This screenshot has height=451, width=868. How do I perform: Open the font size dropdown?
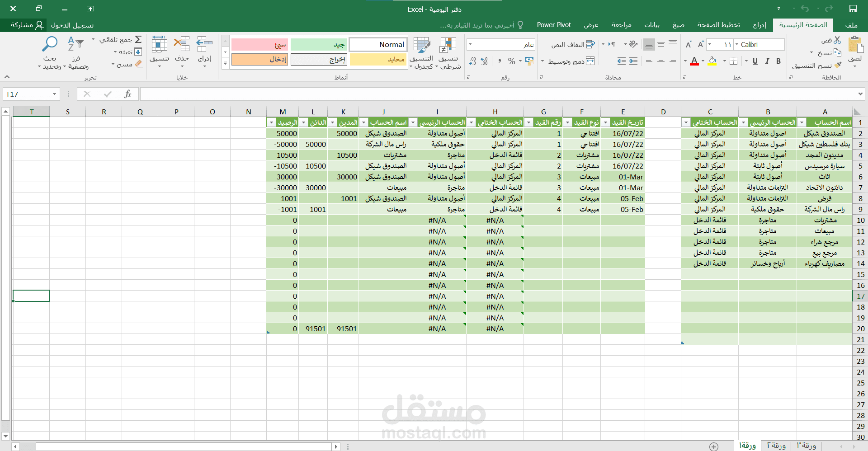710,44
